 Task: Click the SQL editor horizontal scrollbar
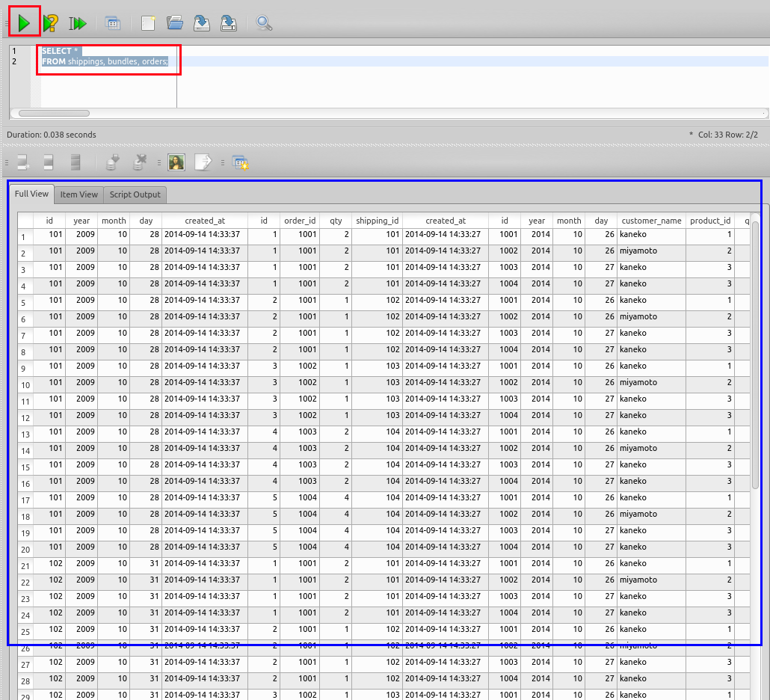54,114
